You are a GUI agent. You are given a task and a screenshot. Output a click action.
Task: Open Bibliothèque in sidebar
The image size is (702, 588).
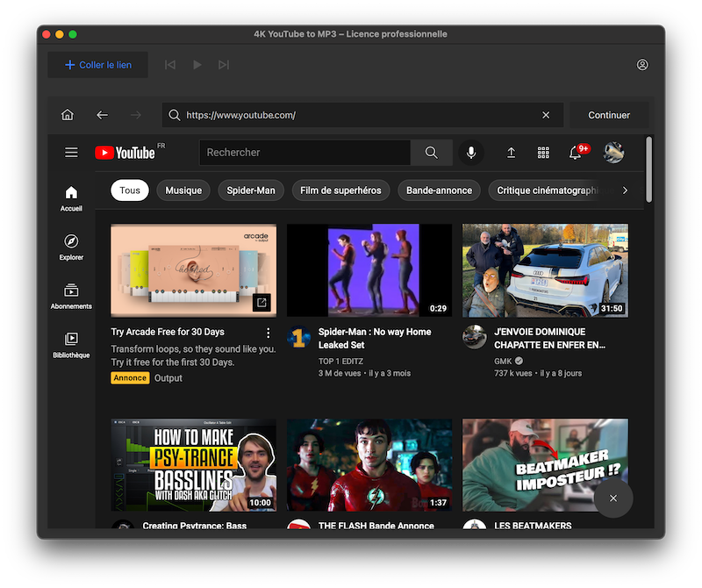click(71, 345)
